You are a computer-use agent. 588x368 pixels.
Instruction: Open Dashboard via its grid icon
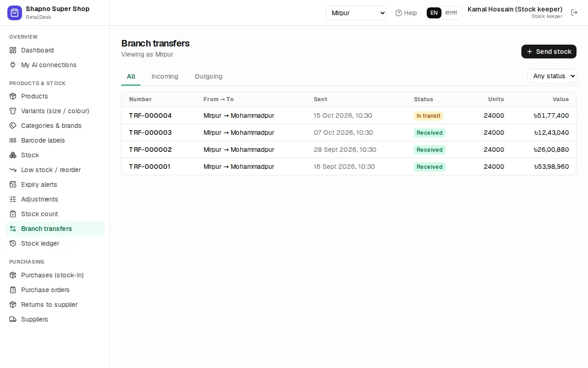[13, 50]
